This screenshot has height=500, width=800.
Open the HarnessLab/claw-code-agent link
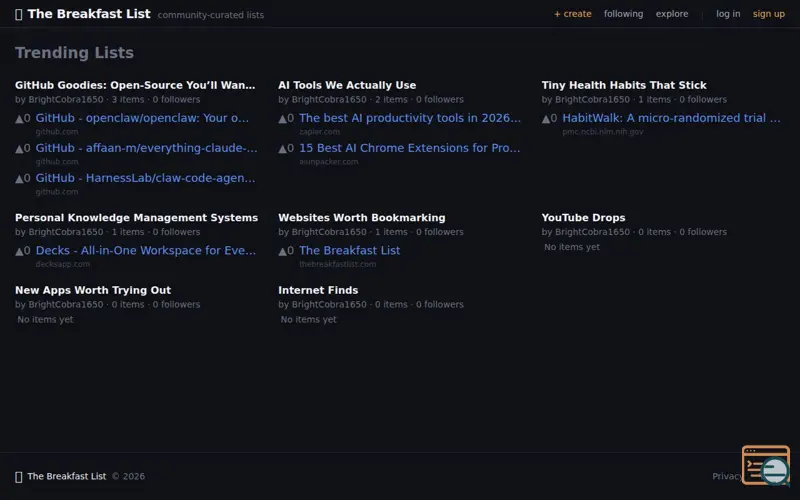145,178
